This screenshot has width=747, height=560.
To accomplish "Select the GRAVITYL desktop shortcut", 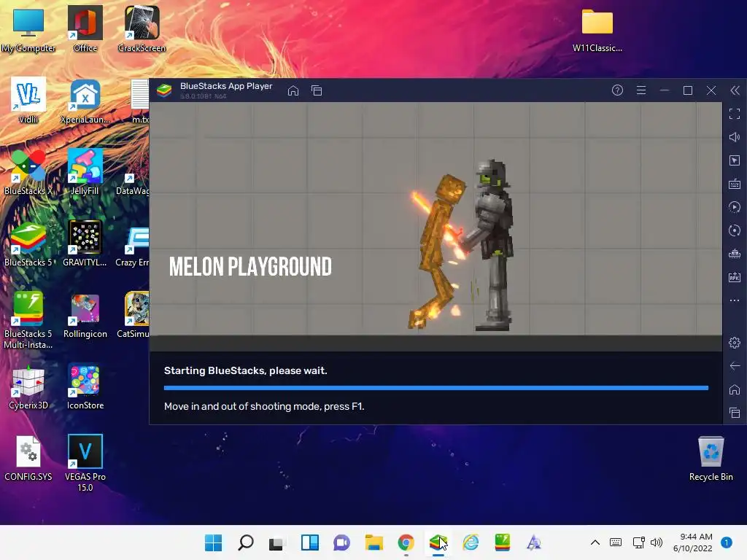I will [85, 244].
